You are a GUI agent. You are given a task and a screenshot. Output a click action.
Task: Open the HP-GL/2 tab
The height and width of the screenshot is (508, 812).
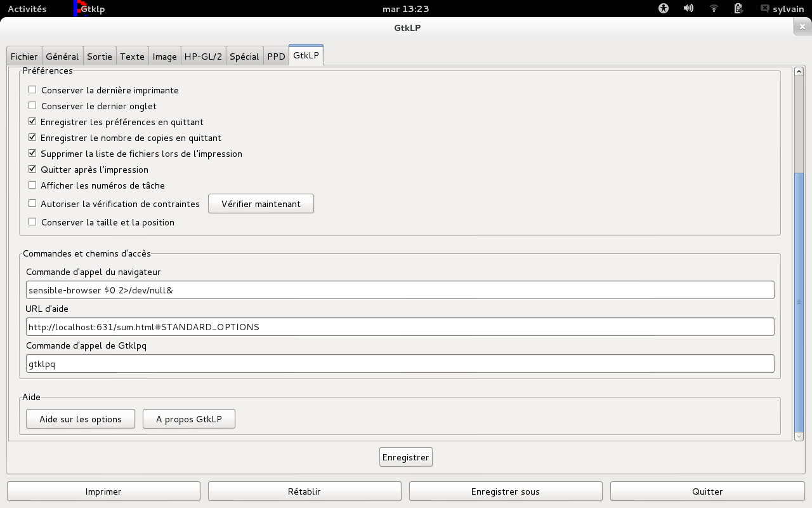pos(203,57)
